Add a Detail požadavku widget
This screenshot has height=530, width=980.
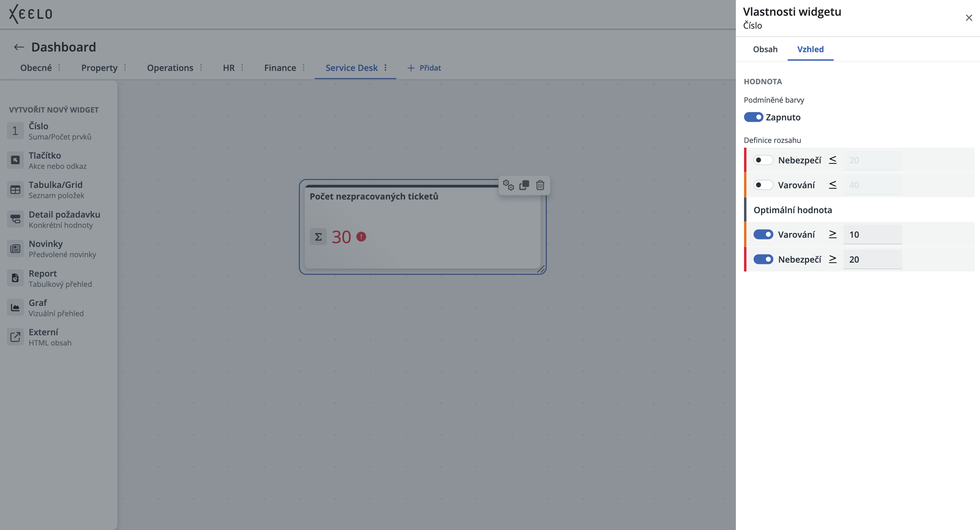[59, 219]
